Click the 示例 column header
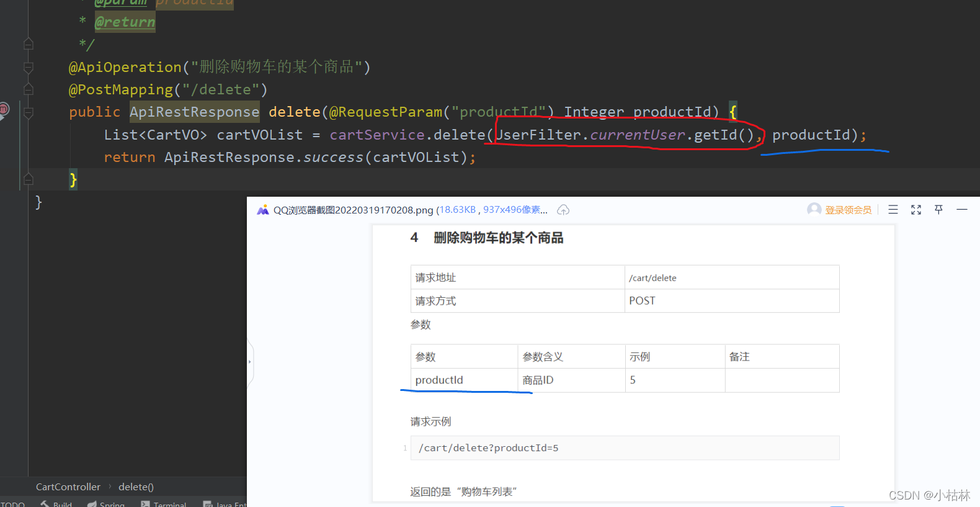This screenshot has width=980, height=507. coord(675,357)
